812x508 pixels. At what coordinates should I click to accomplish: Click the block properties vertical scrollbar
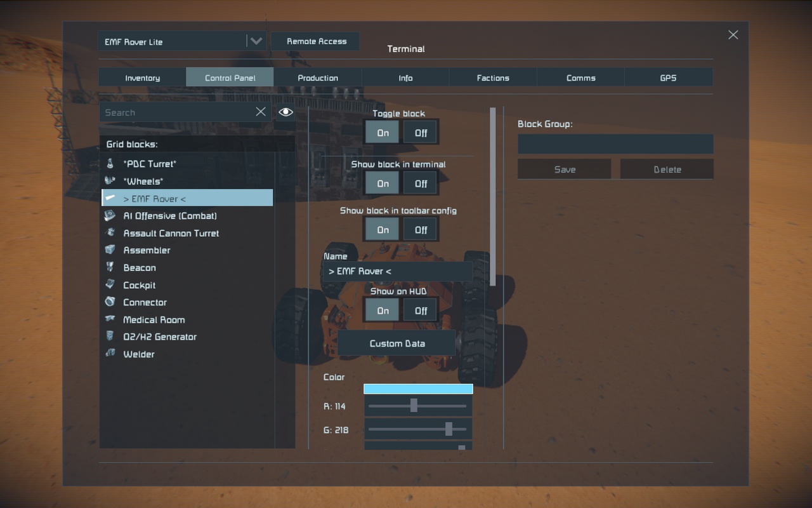tap(493, 197)
